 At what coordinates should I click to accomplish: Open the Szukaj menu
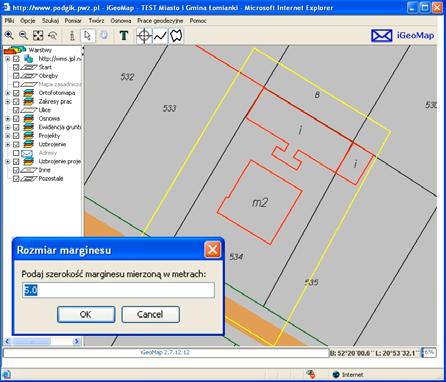point(50,21)
